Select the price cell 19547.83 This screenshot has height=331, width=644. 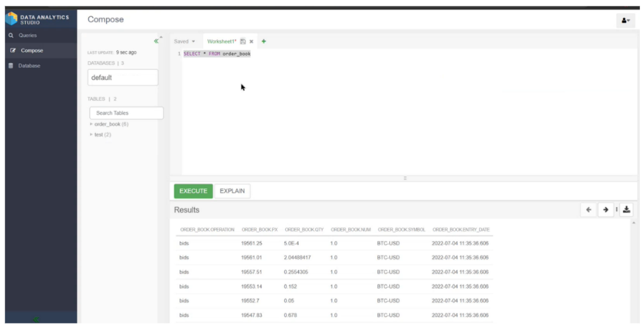[x=251, y=315]
